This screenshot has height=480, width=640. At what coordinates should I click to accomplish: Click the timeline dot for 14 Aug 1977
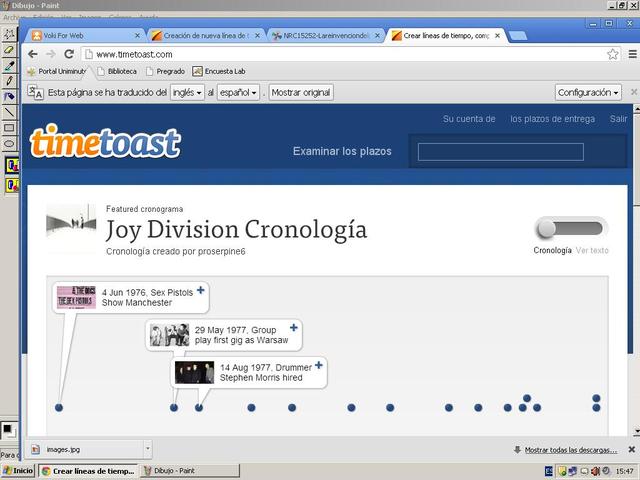click(199, 407)
